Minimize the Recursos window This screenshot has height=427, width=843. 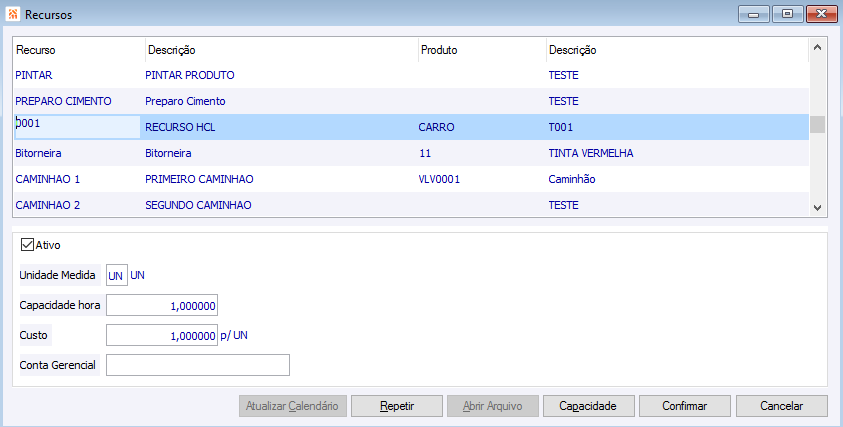[754, 14]
